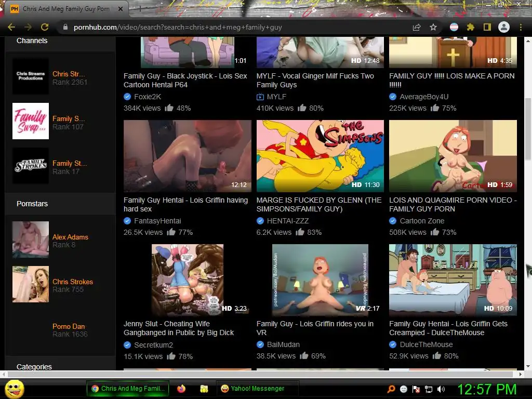Click the Chris Streams Productions logo thumbnail

(x=31, y=76)
